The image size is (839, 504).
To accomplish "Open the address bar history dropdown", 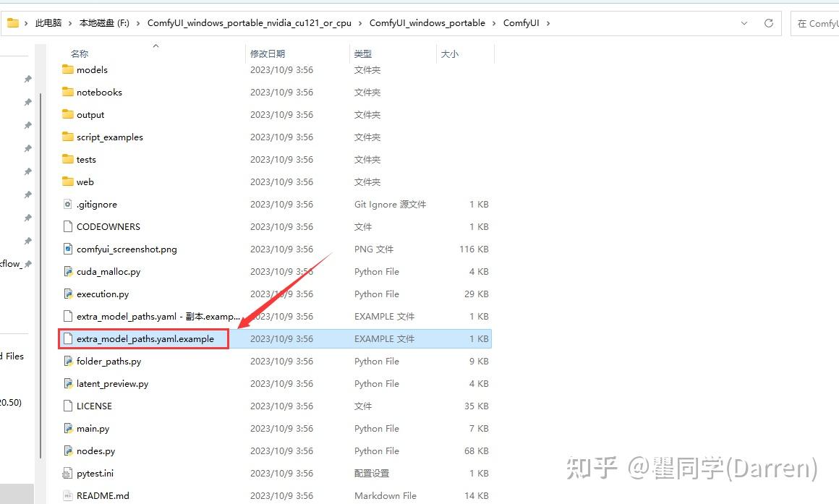I will point(744,23).
